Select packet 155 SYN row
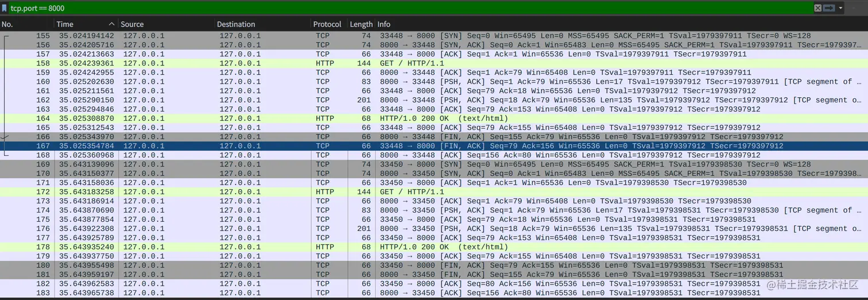The image size is (868, 300). [x=434, y=36]
